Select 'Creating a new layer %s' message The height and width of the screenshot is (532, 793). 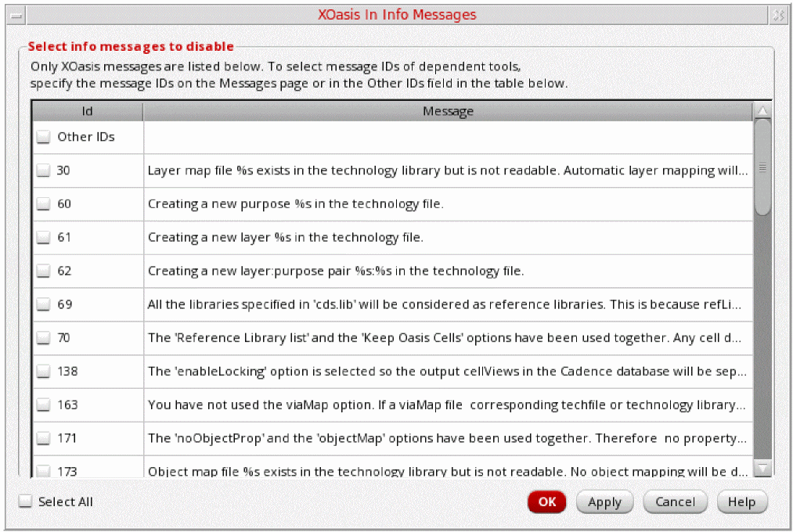click(x=285, y=238)
